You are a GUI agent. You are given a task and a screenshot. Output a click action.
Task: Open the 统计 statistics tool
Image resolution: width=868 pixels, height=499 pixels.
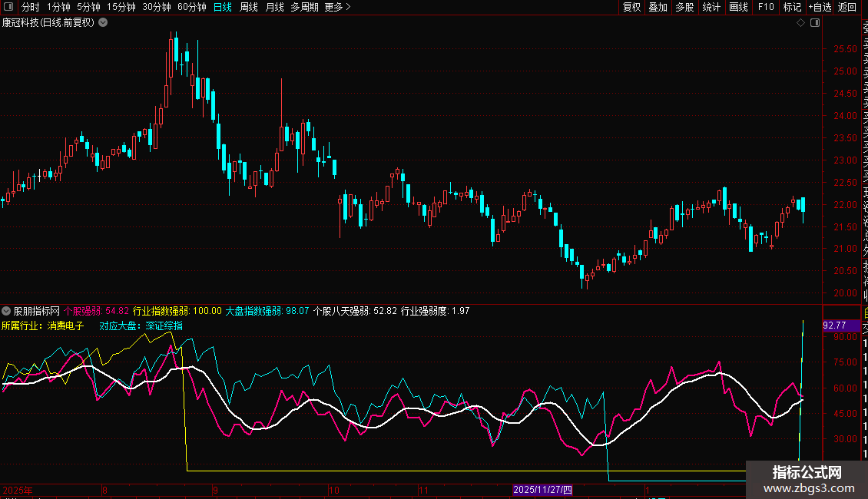(x=711, y=7)
